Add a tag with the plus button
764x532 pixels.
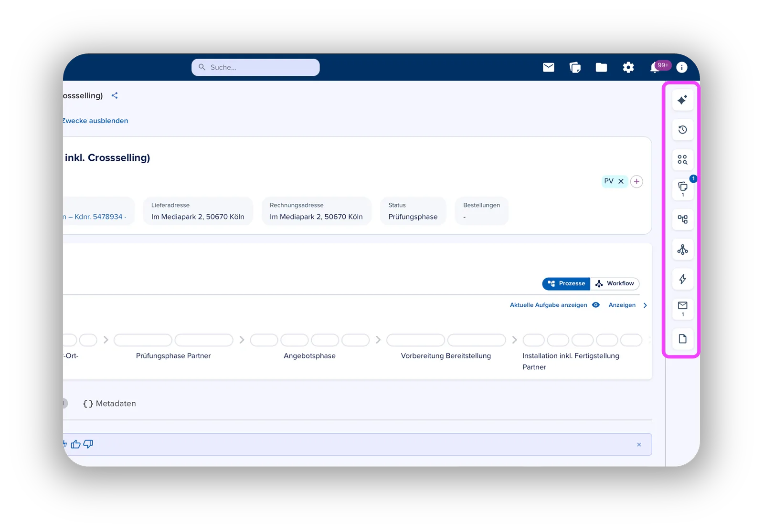(x=637, y=181)
